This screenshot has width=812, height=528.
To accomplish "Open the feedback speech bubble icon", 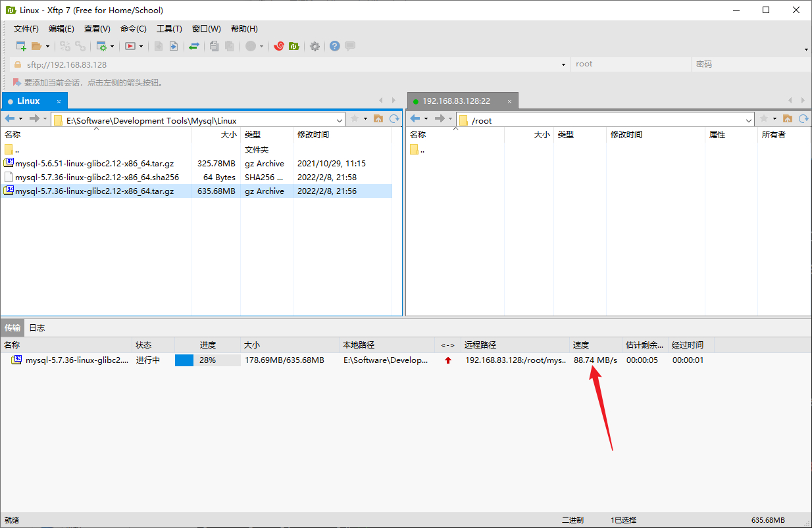I will click(x=349, y=46).
